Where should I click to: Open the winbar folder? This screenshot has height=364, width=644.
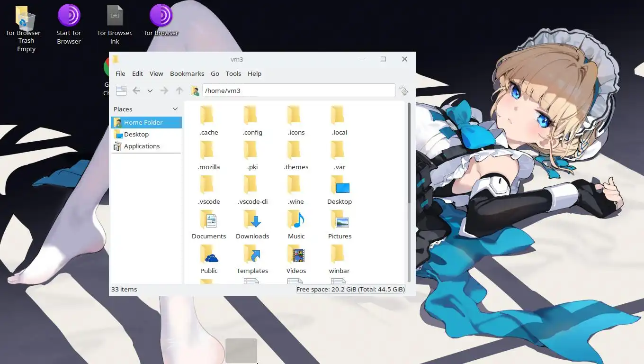tap(340, 259)
